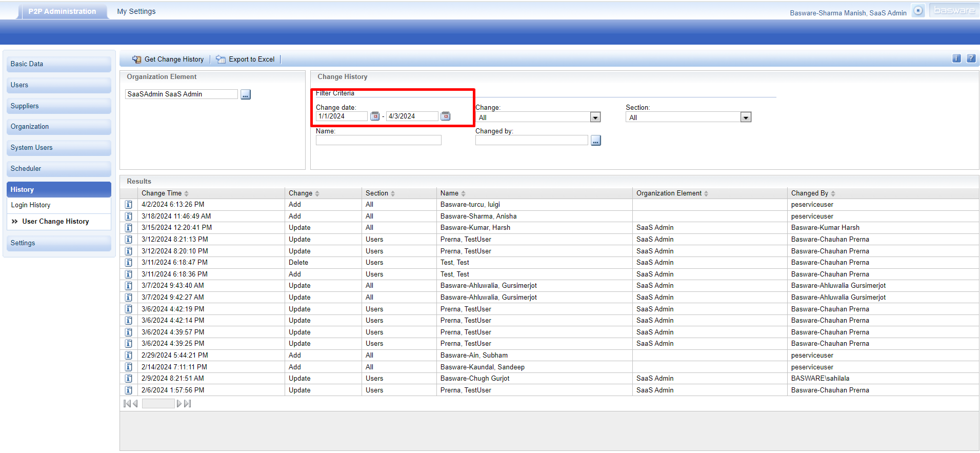The height and width of the screenshot is (453, 980).
Task: Open the Login History link
Action: pyautogui.click(x=31, y=205)
